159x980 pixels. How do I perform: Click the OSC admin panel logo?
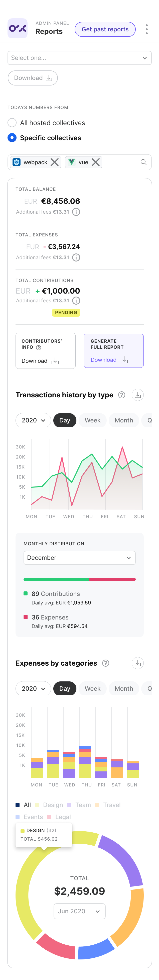[17, 29]
